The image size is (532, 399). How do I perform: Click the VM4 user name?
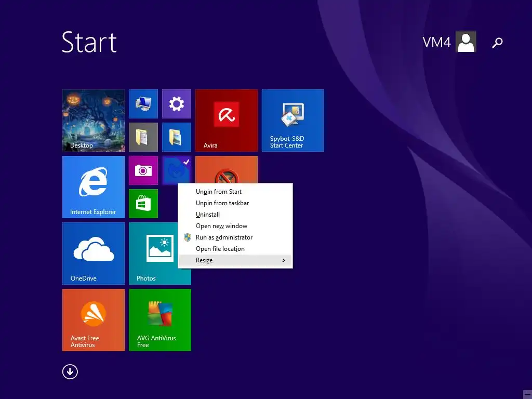click(436, 43)
